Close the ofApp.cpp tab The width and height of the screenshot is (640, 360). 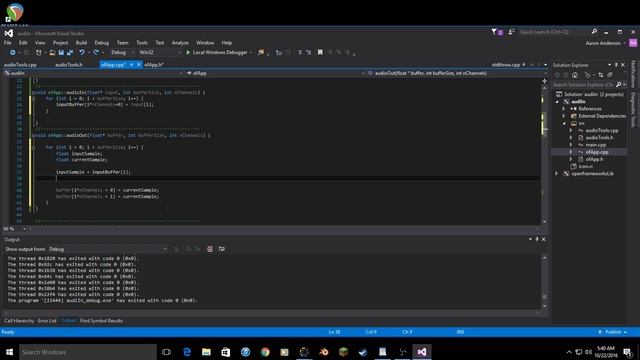(x=139, y=64)
